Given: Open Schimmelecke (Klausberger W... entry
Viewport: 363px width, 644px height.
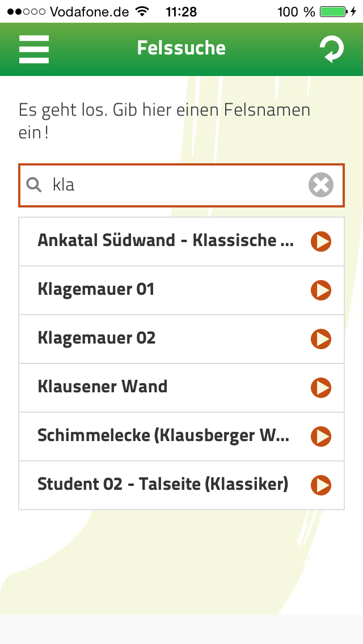Looking at the screenshot, I should tap(163, 436).
